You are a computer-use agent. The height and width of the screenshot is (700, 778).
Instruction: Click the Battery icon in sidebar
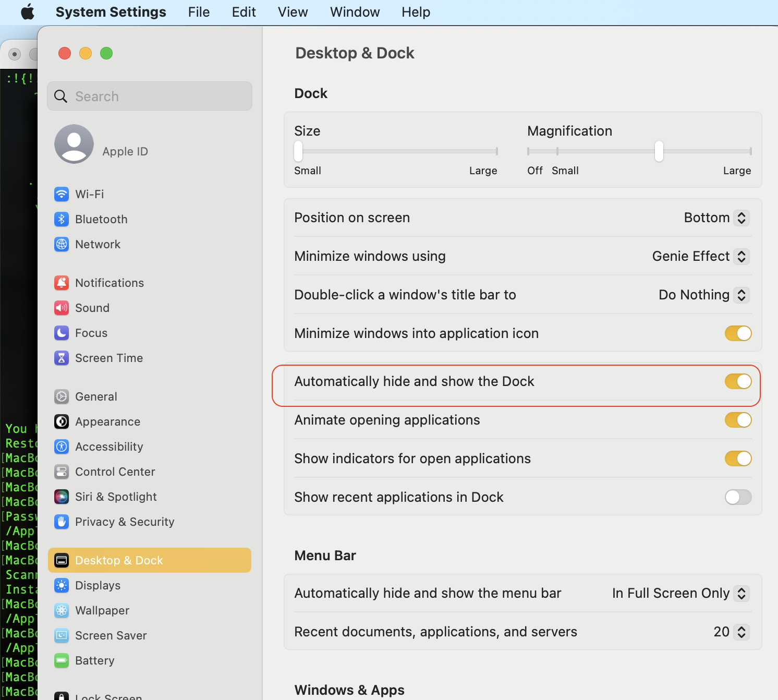tap(62, 660)
